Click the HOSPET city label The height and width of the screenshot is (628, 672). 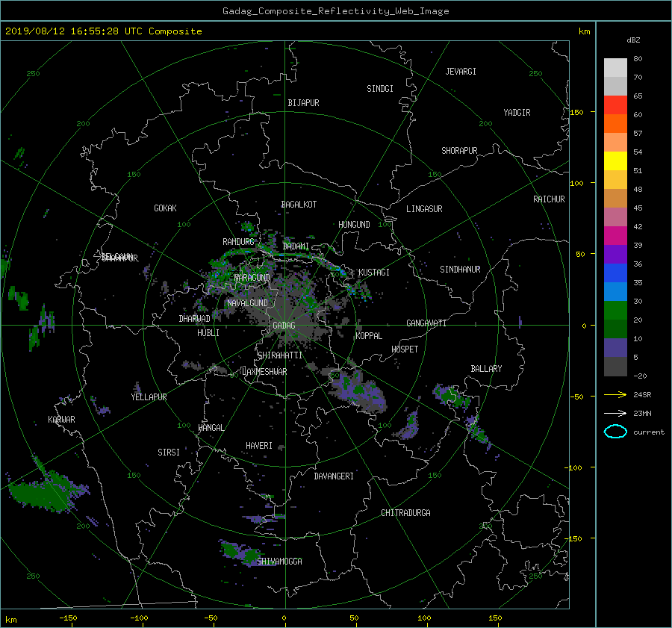point(405,349)
